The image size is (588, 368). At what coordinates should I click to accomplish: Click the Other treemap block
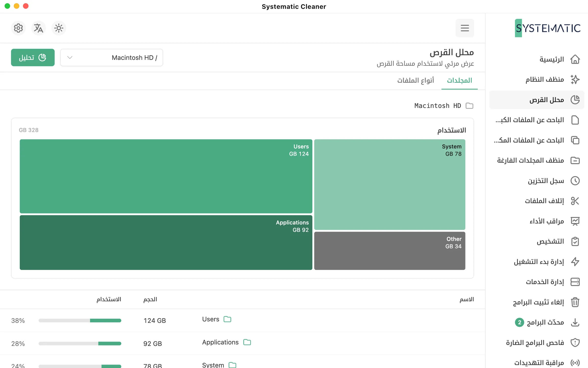coord(390,251)
